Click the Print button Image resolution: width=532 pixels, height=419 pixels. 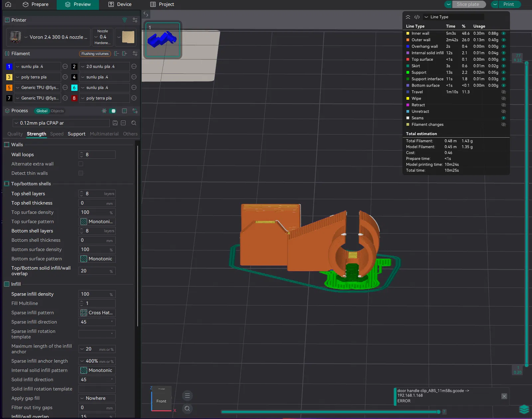pyautogui.click(x=508, y=4)
